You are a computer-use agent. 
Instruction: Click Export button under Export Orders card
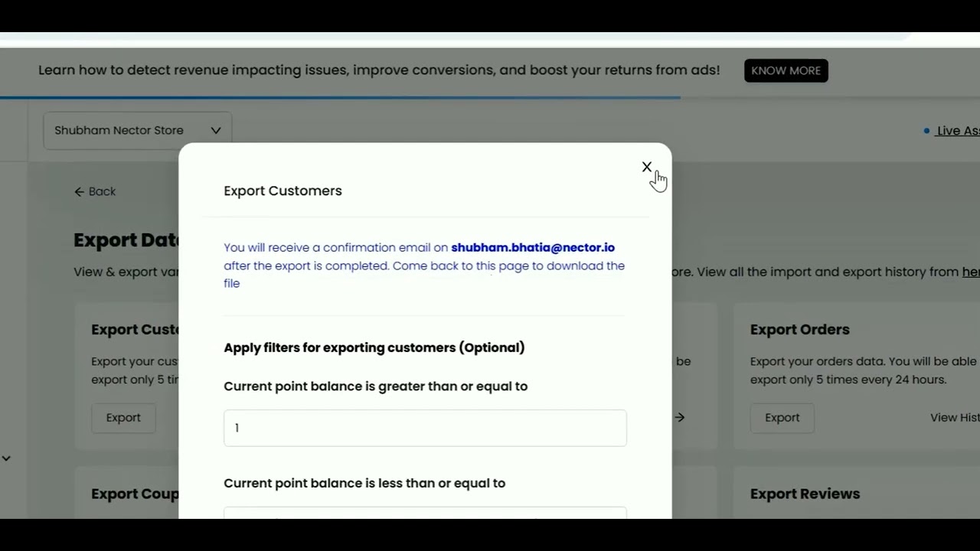click(x=782, y=418)
